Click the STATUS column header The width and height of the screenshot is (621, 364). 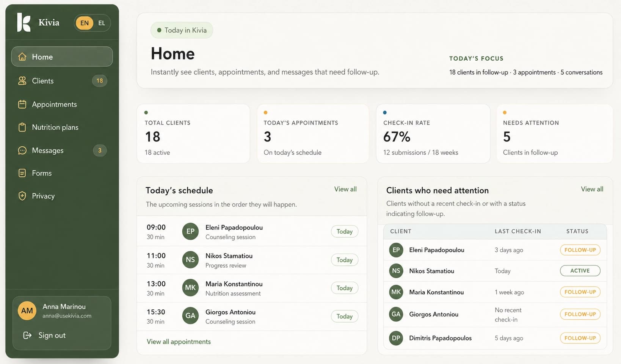[577, 231]
